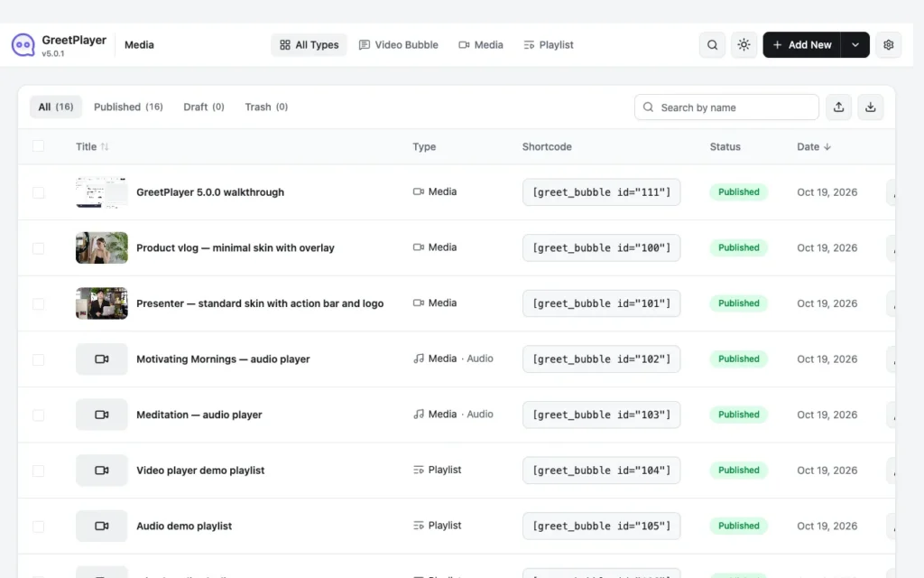Open the Presenter row thumbnail

[x=101, y=303]
